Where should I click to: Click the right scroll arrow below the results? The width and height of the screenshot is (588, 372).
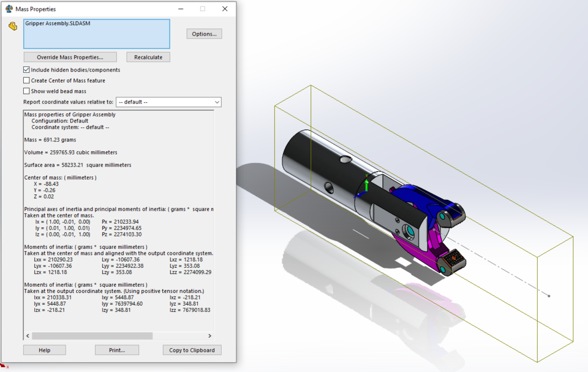click(209, 336)
